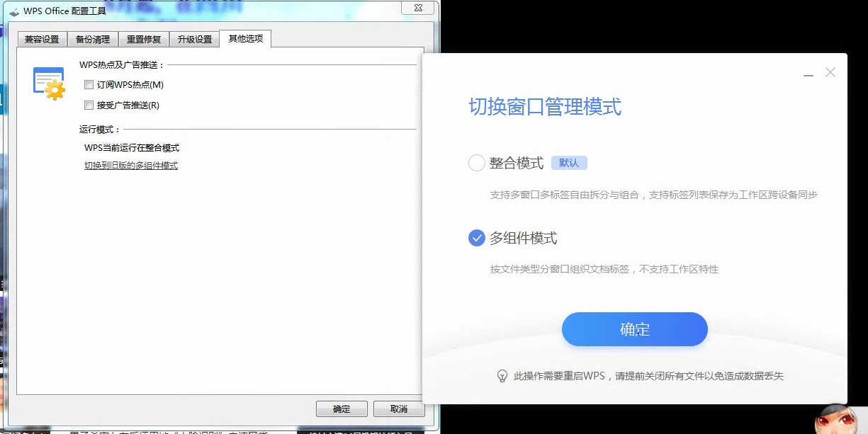The height and width of the screenshot is (434, 868).
Task: Select the 重置修复 tab
Action: coord(144,40)
